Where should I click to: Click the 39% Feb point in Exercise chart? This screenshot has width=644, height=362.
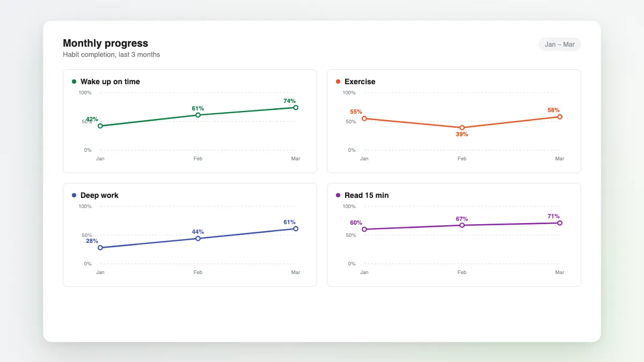tap(462, 128)
